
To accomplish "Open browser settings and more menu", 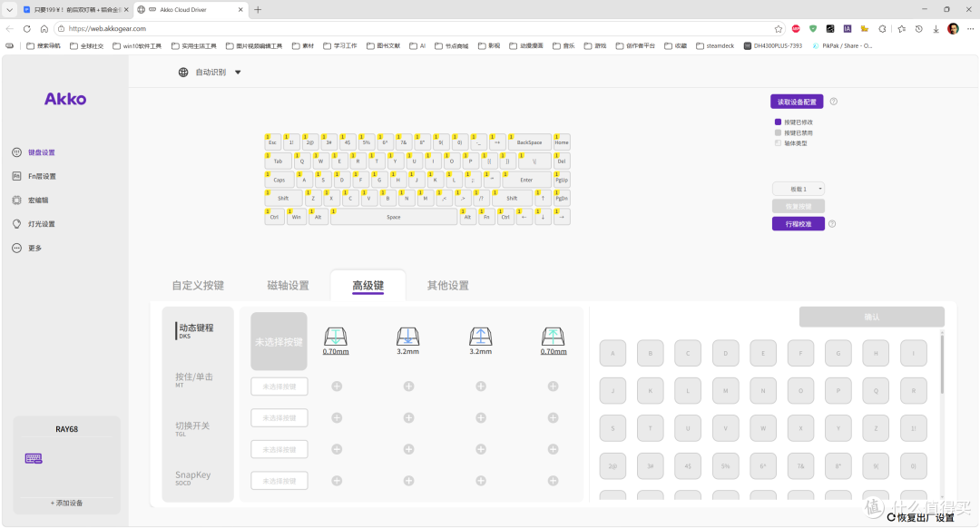I will 970,29.
